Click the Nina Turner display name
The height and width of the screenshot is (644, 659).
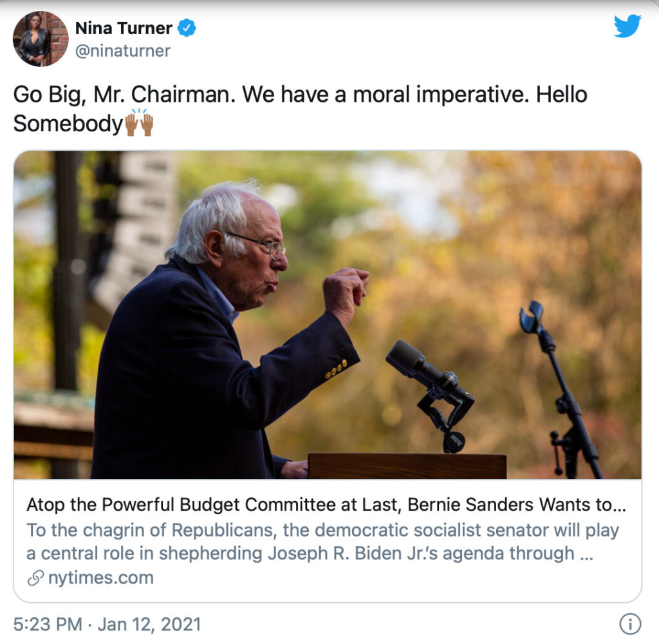[x=124, y=28]
